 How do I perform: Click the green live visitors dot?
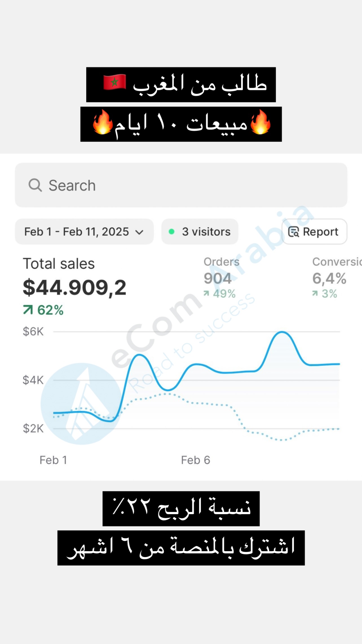pyautogui.click(x=171, y=232)
